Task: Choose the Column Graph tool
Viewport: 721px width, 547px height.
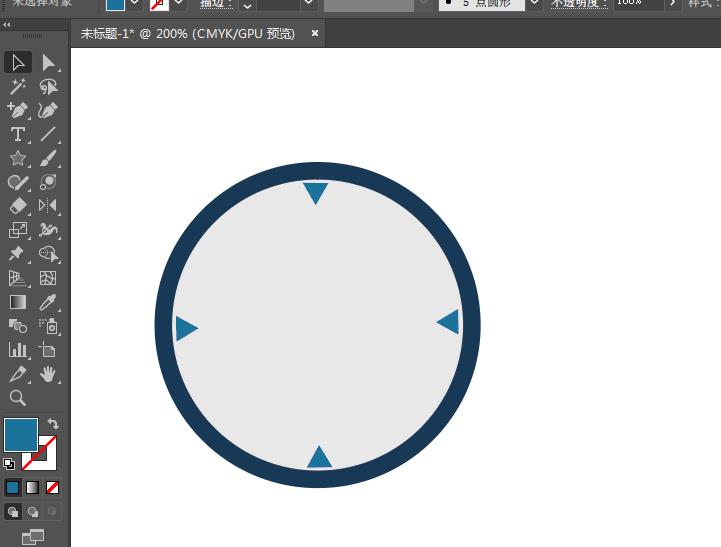Action: tap(18, 350)
